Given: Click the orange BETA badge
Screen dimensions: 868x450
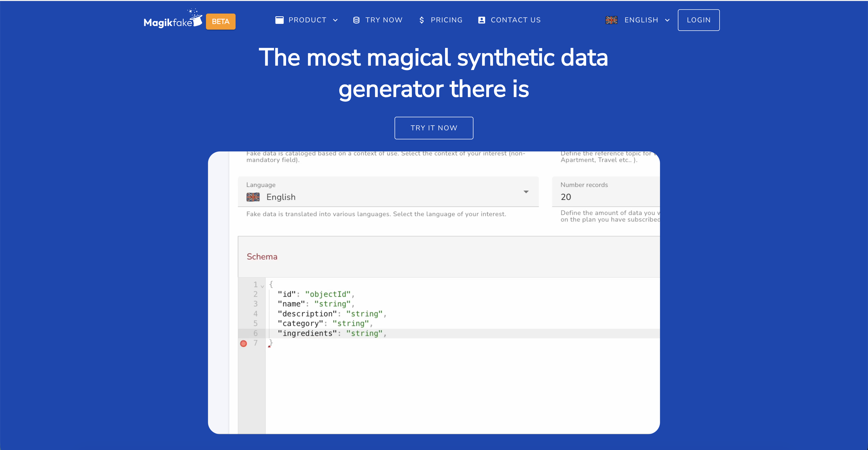Looking at the screenshot, I should coord(220,21).
